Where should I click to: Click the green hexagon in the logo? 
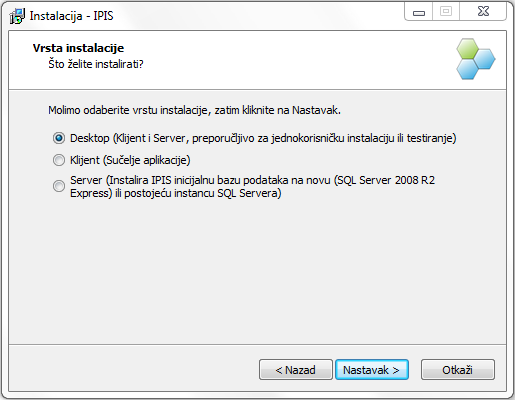click(x=468, y=49)
